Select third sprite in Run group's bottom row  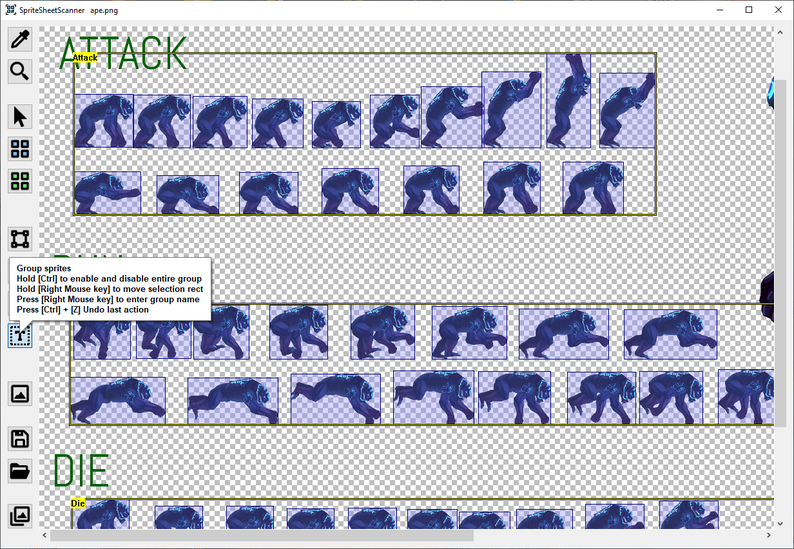pyautogui.click(x=336, y=399)
